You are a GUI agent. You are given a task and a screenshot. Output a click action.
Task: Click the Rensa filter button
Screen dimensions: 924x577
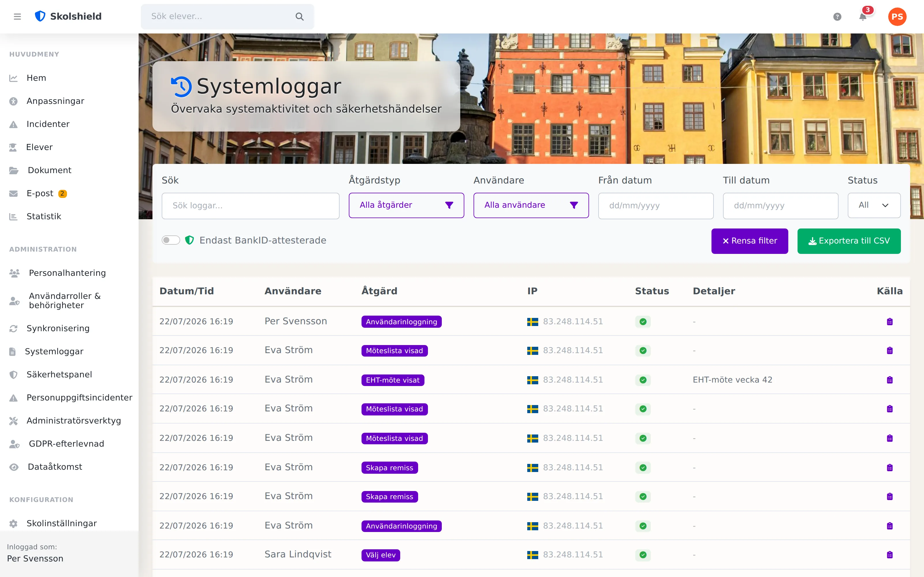pyautogui.click(x=750, y=241)
